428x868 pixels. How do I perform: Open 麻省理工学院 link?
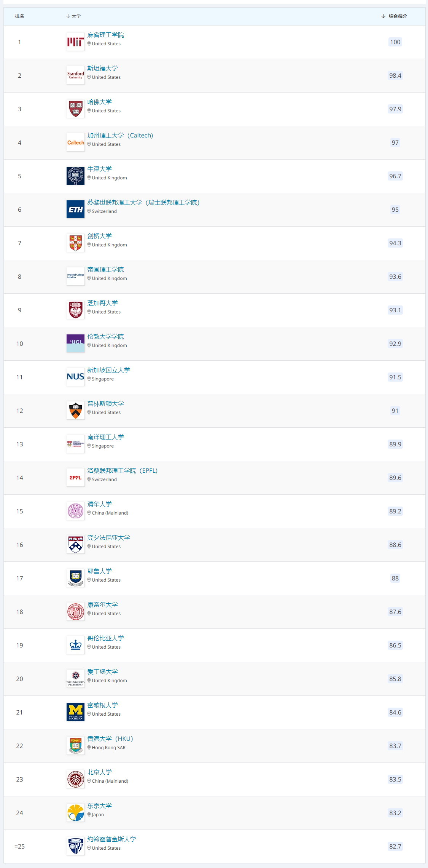pyautogui.click(x=105, y=35)
